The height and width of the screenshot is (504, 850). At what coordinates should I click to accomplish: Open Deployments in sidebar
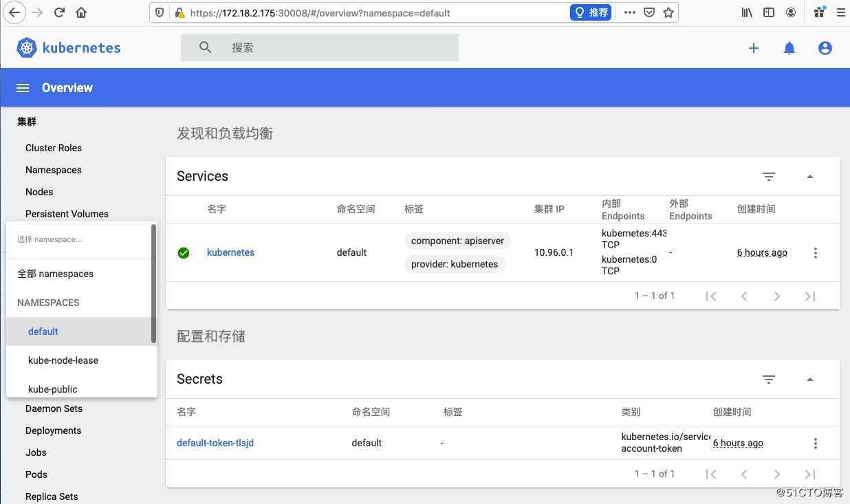[x=53, y=430]
